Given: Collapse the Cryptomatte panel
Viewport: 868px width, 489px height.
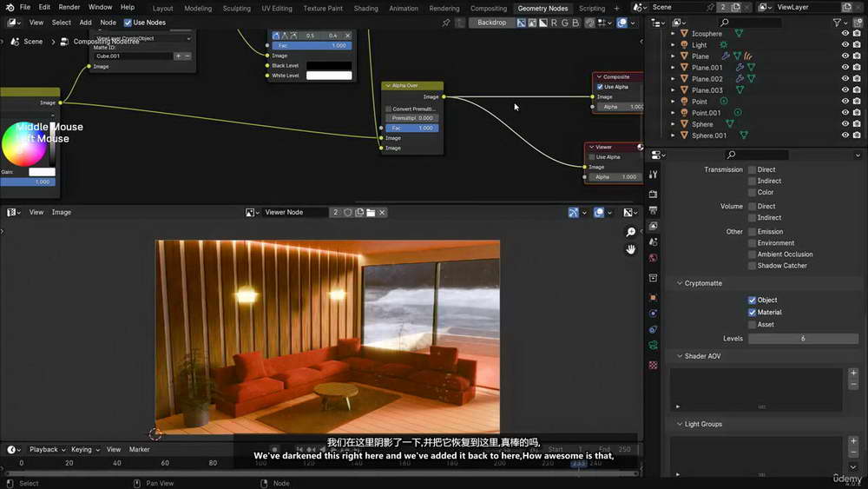Looking at the screenshot, I should click(680, 283).
